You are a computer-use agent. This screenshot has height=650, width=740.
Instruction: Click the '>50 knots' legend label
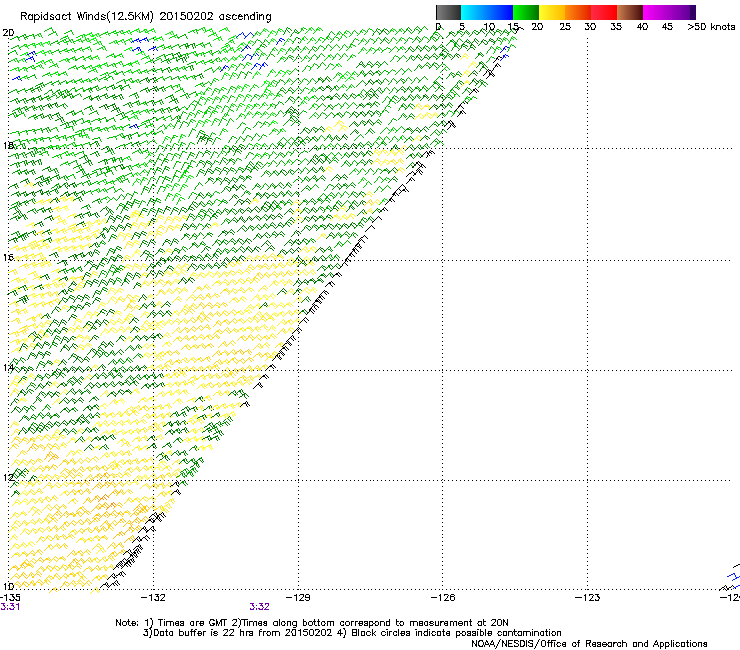pyautogui.click(x=711, y=26)
